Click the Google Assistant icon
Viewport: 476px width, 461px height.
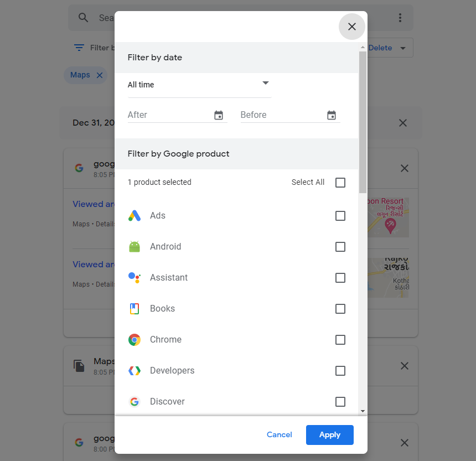[x=134, y=277]
